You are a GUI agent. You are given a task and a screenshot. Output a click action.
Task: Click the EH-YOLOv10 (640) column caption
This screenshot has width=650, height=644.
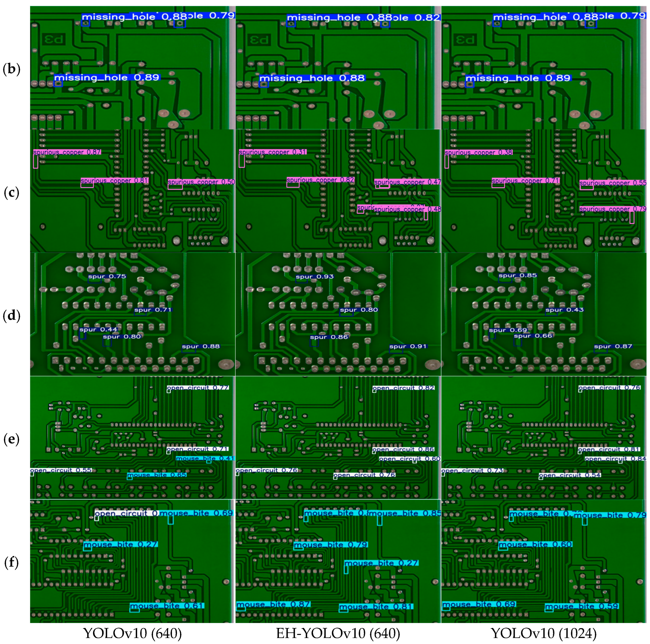(x=338, y=633)
